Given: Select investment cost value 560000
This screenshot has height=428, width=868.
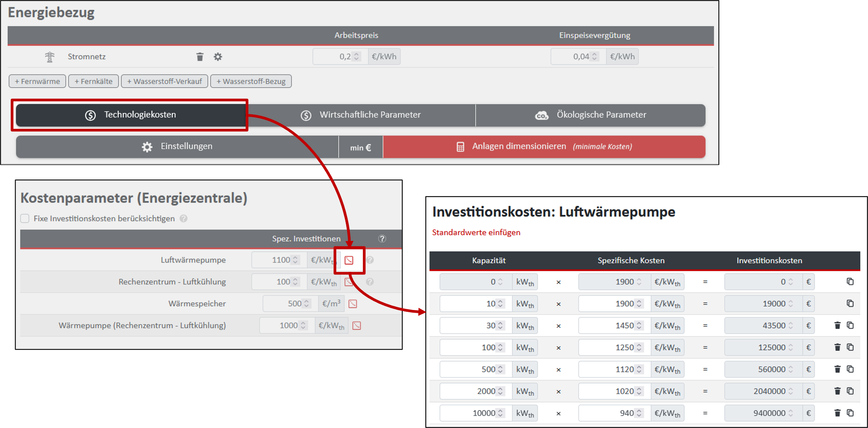Looking at the screenshot, I should [x=763, y=370].
